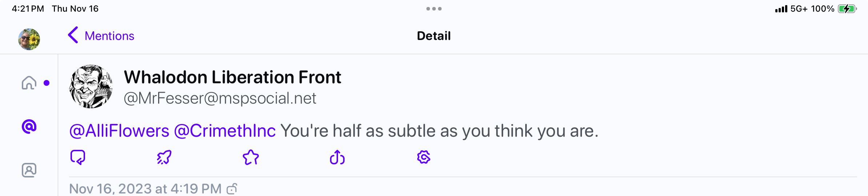Tap the account avatar with sunflowers
This screenshot has height=196, width=868.
[29, 39]
